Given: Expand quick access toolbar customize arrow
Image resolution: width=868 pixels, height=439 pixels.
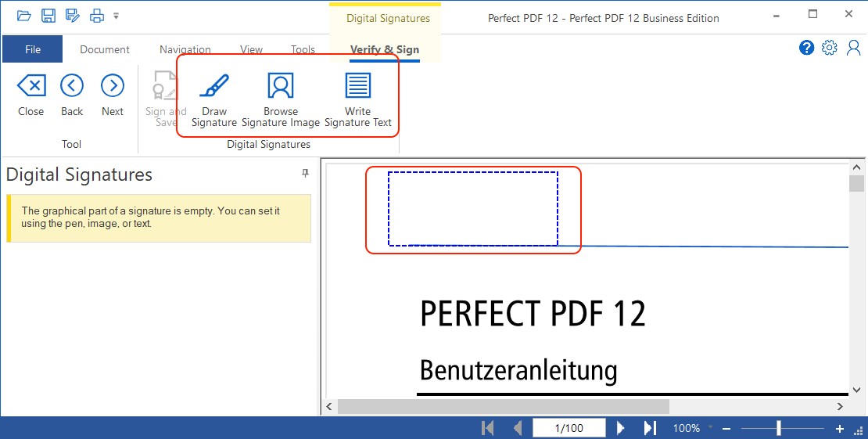Looking at the screenshot, I should 117,16.
